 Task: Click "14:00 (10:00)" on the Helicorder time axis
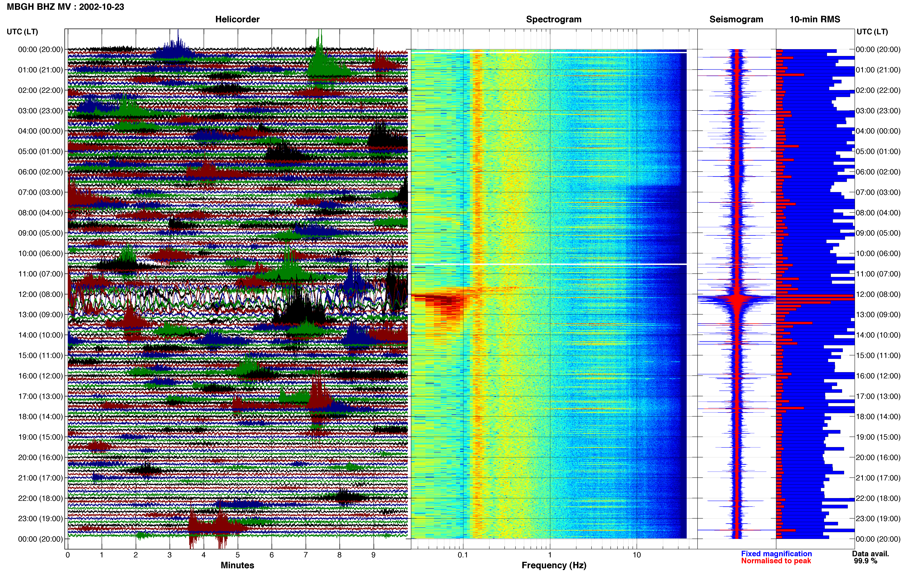[41, 335]
